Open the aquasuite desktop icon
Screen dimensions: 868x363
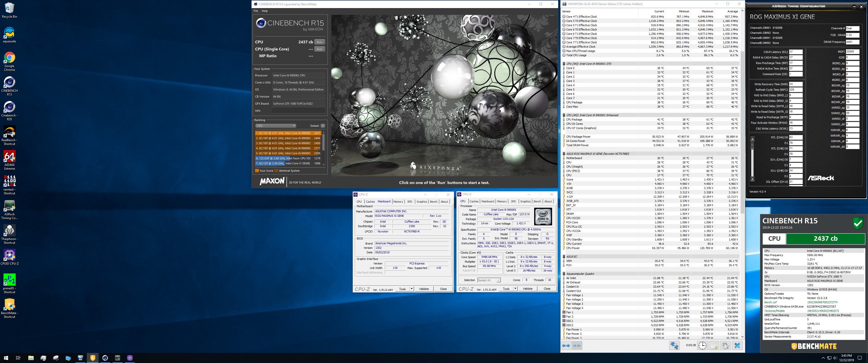9,35
